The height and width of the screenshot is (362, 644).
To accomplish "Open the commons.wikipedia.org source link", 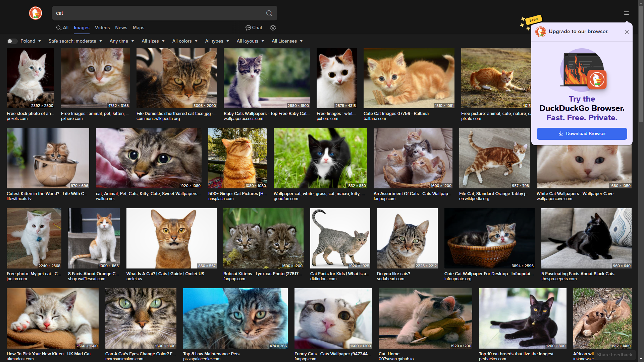I will click(x=158, y=119).
